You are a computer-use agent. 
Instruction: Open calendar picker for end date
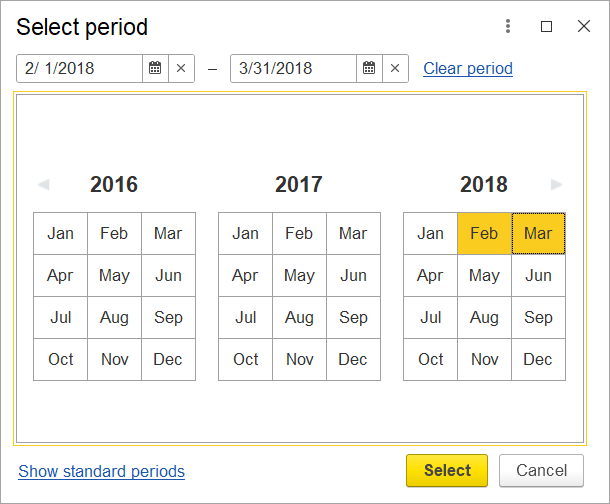point(369,68)
